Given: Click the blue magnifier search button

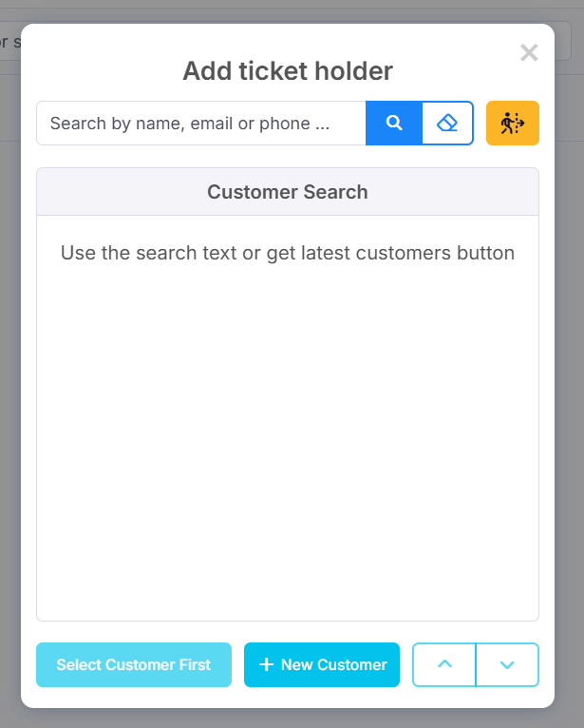Looking at the screenshot, I should pos(394,123).
